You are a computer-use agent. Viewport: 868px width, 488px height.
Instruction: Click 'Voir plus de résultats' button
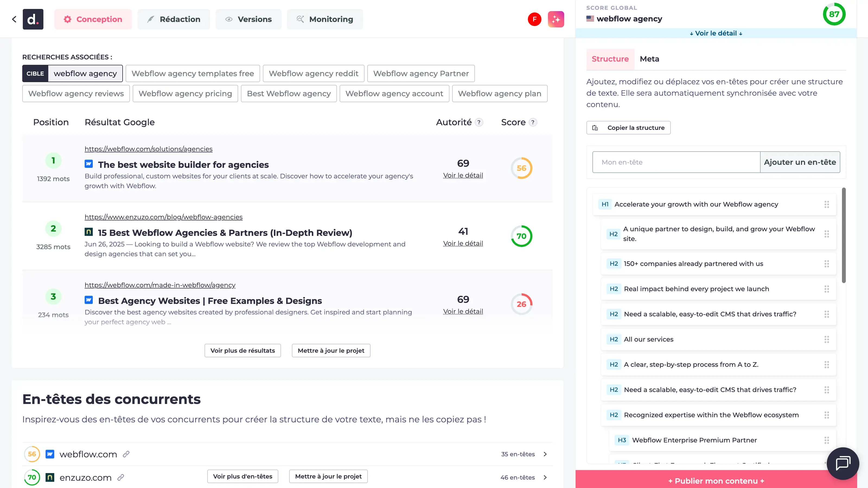point(242,351)
